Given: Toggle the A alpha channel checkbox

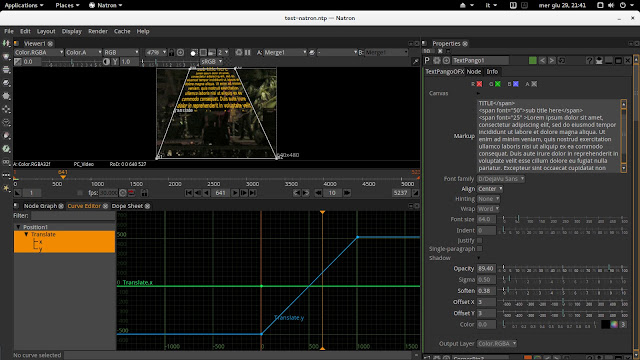Looking at the screenshot, I should (x=534, y=84).
